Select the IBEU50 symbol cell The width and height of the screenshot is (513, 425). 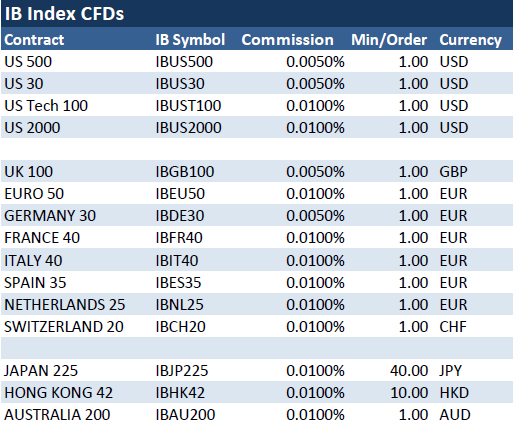(180, 194)
